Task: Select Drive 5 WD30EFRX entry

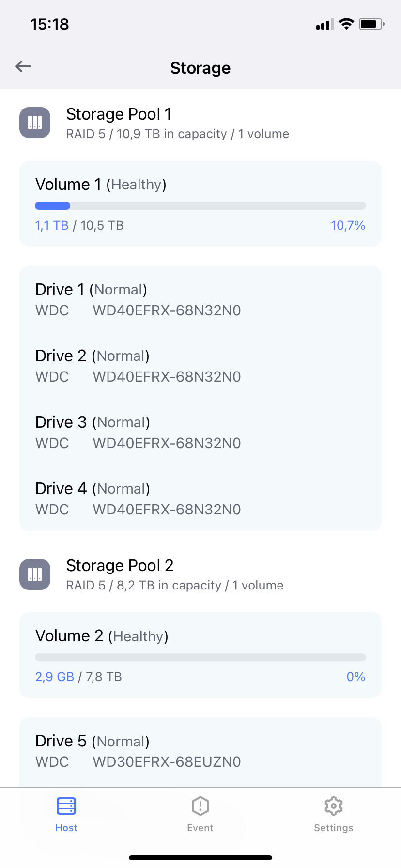Action: pos(200,751)
